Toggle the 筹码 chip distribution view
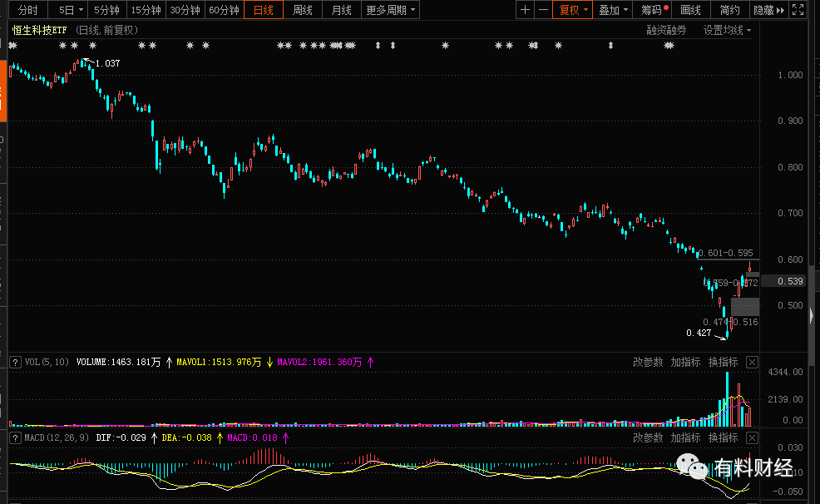The width and height of the screenshot is (820, 504). pyautogui.click(x=654, y=10)
